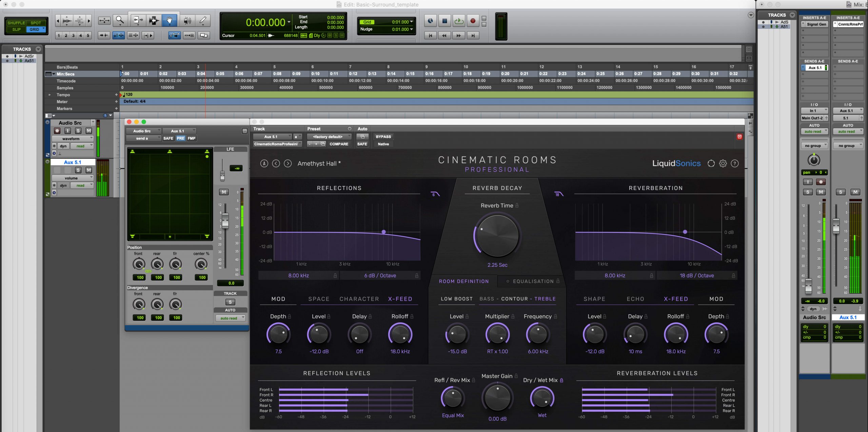Select the SPACE tab under Reflections
The height and width of the screenshot is (432, 868).
[x=319, y=299]
